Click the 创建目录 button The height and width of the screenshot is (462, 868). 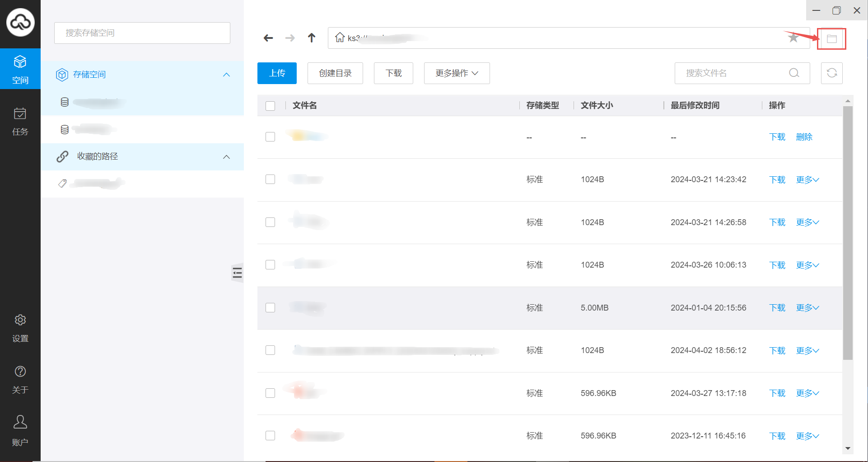(335, 73)
